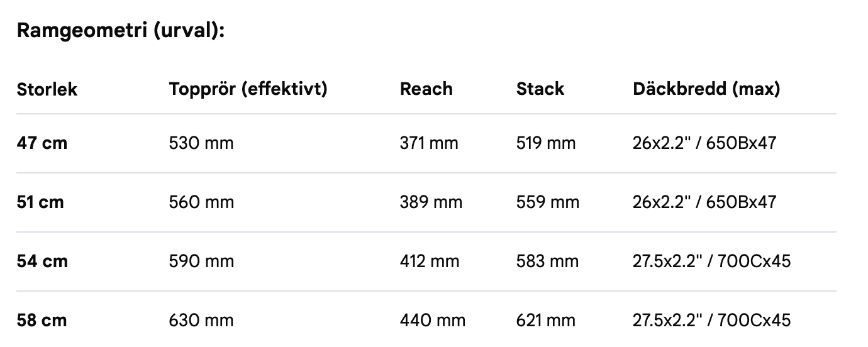Click the '54 cm' size cell
This screenshot has height=347, width=868.
click(42, 261)
